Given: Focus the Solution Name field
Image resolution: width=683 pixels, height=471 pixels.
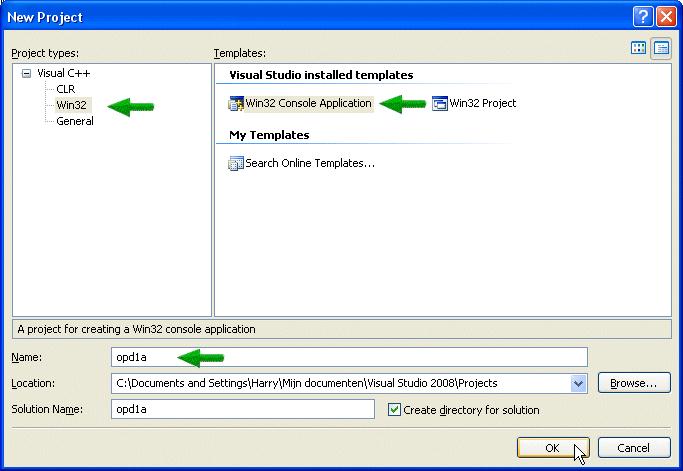Looking at the screenshot, I should (243, 409).
